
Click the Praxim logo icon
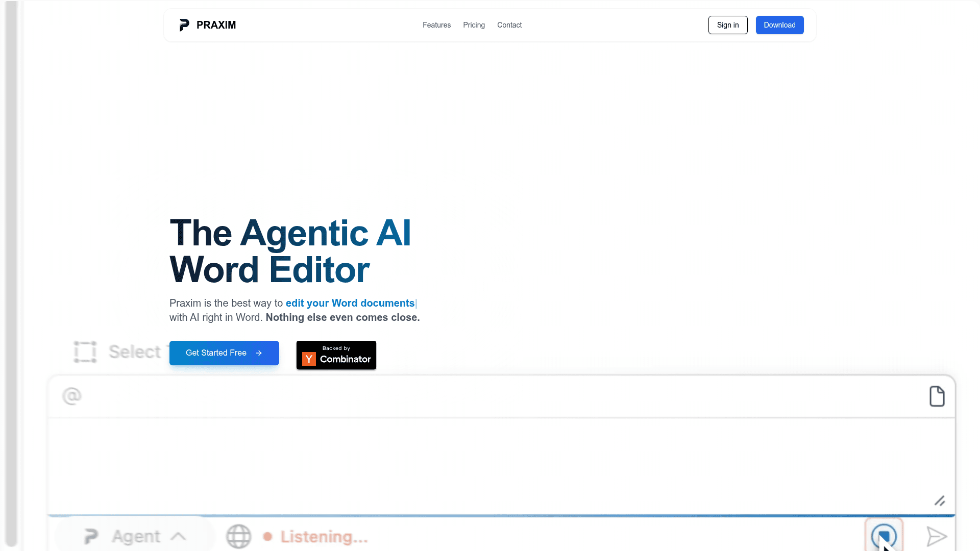(184, 25)
